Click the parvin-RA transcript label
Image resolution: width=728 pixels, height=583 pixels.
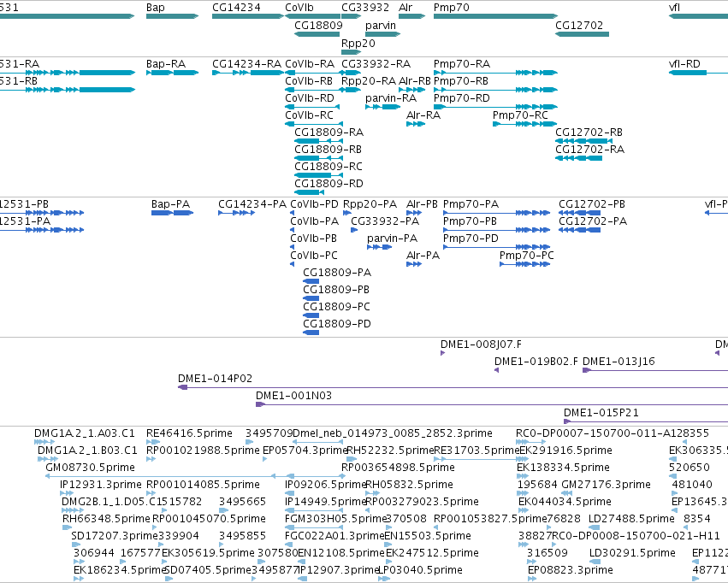tap(391, 97)
